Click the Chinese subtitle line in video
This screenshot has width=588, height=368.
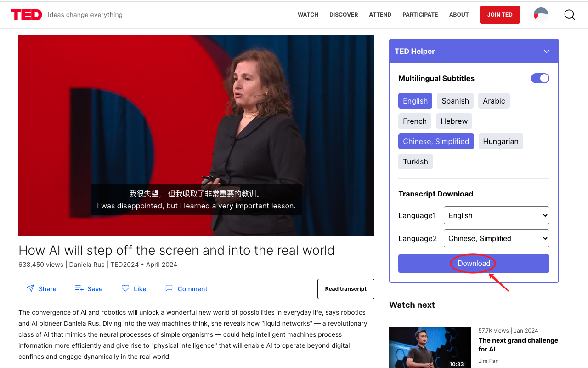[x=196, y=194]
